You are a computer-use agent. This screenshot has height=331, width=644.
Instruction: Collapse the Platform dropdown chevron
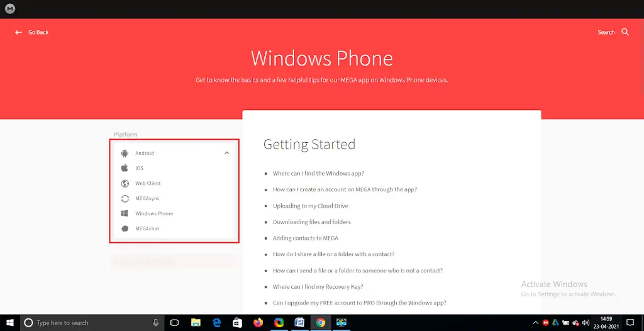pyautogui.click(x=226, y=153)
